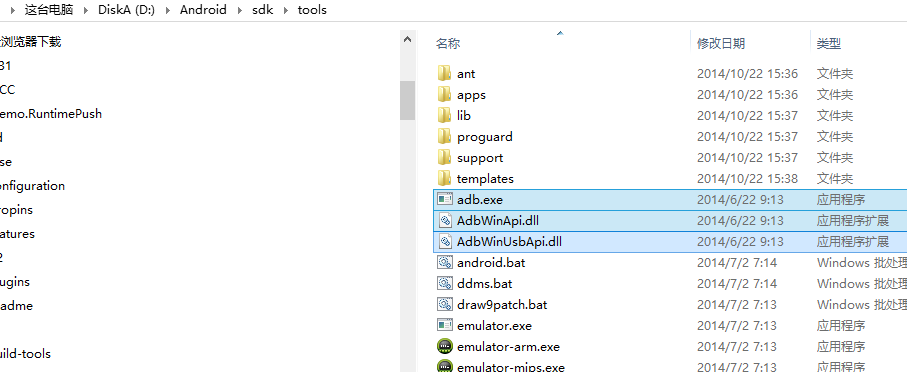The image size is (907, 372).
Task: Open the dropdown arrow before 这台电脑
Action: 12,10
